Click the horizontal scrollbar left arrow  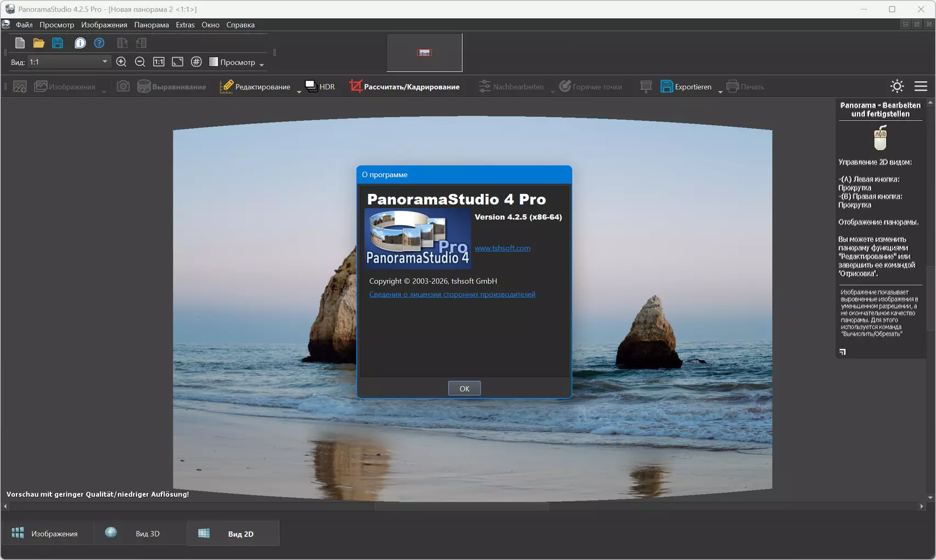[5, 506]
